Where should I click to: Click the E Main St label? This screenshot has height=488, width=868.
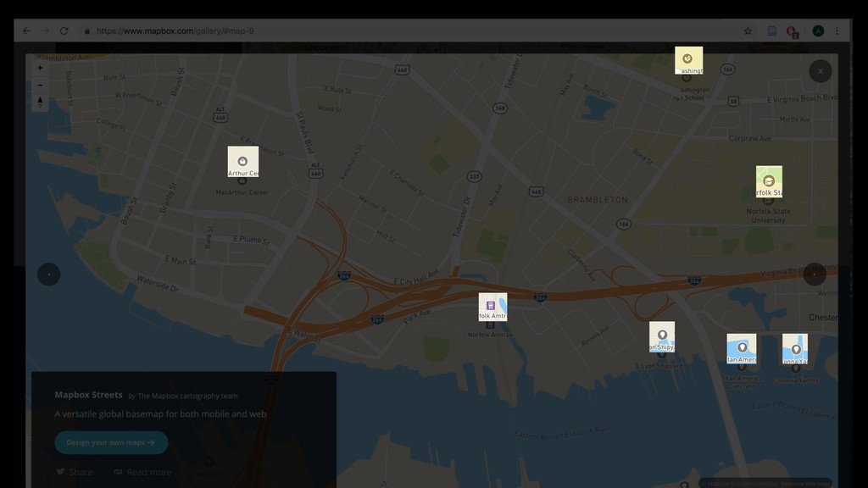point(181,260)
